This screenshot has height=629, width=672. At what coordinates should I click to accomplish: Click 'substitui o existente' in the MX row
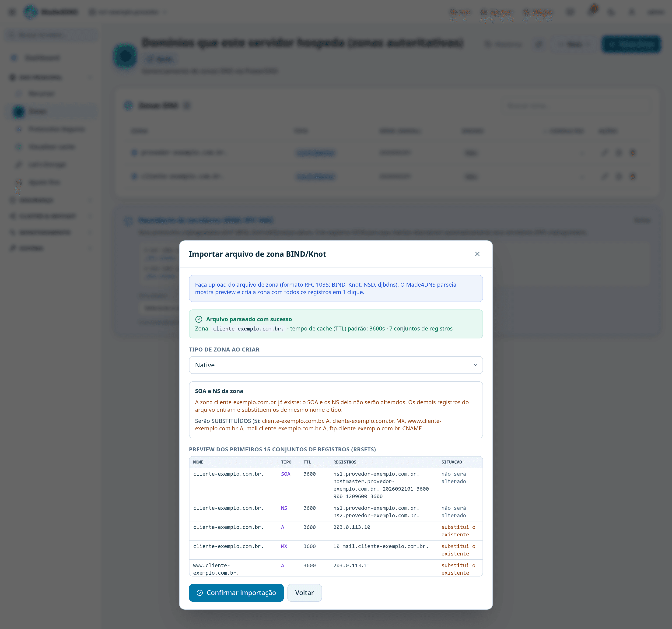[458, 550]
